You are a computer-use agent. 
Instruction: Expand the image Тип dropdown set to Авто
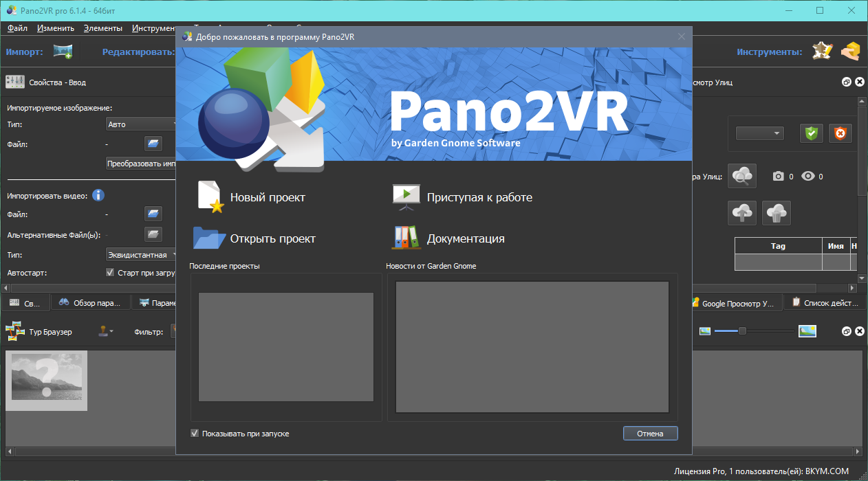[x=141, y=124]
